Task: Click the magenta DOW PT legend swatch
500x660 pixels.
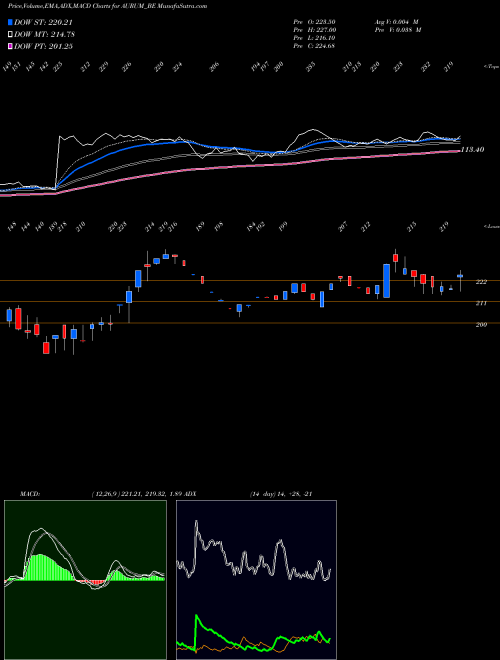Action: pyautogui.click(x=11, y=46)
